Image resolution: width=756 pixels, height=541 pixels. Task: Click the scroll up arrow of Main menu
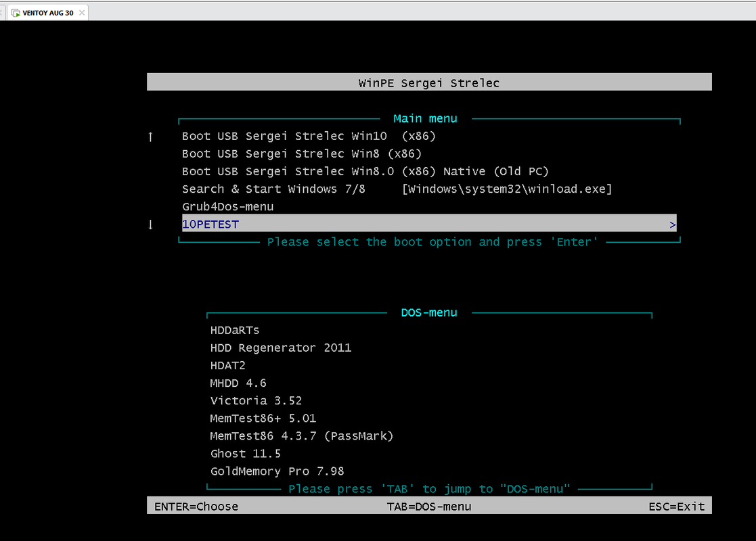[x=150, y=137]
